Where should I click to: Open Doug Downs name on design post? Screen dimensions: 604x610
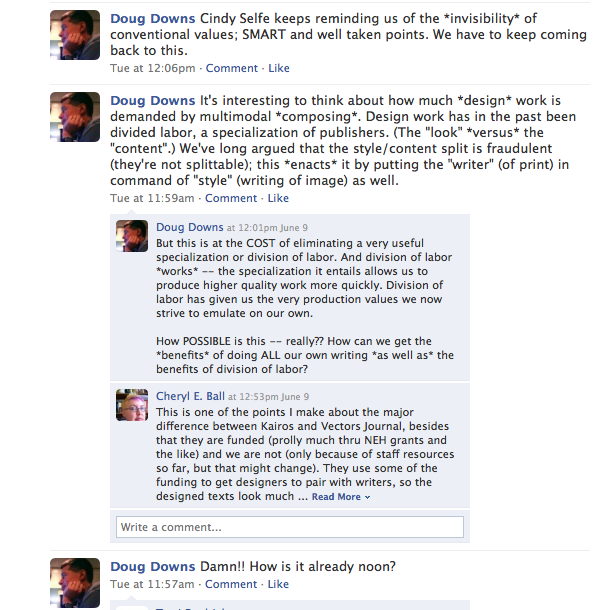pos(152,100)
